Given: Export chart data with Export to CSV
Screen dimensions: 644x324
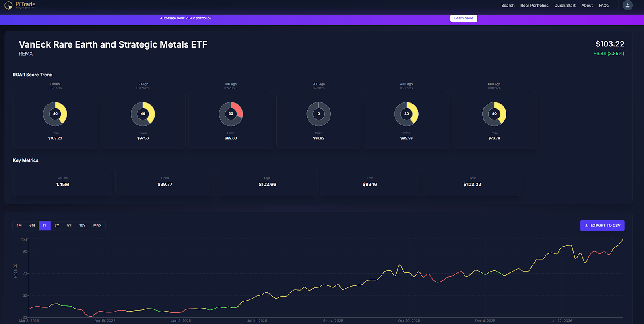Looking at the screenshot, I should click(x=602, y=226).
